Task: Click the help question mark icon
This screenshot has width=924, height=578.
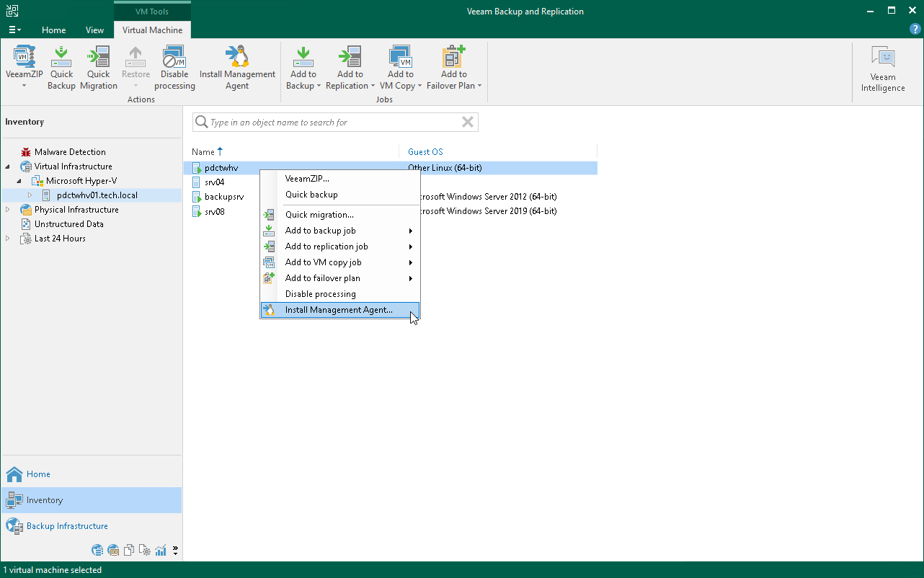Action: click(x=915, y=30)
